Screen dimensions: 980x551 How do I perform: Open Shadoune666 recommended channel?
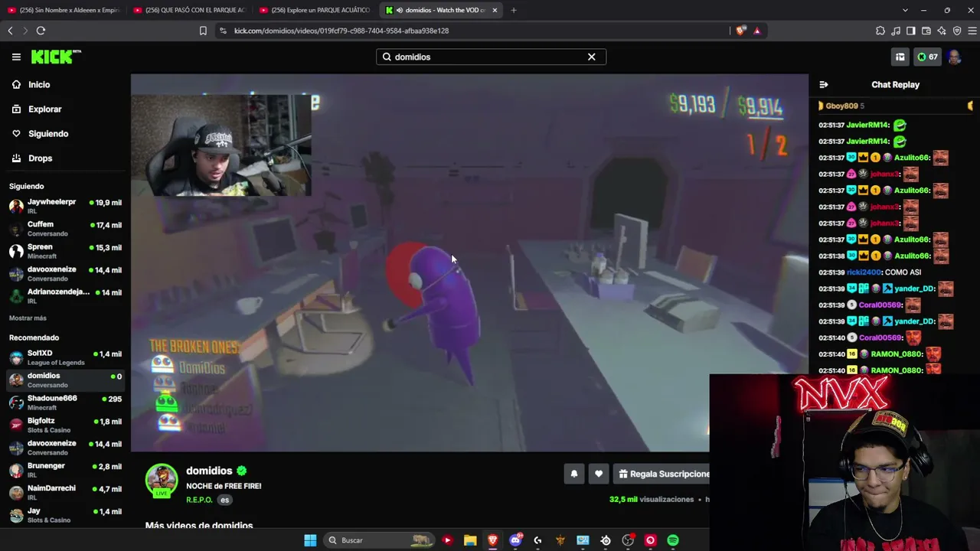[x=65, y=403]
